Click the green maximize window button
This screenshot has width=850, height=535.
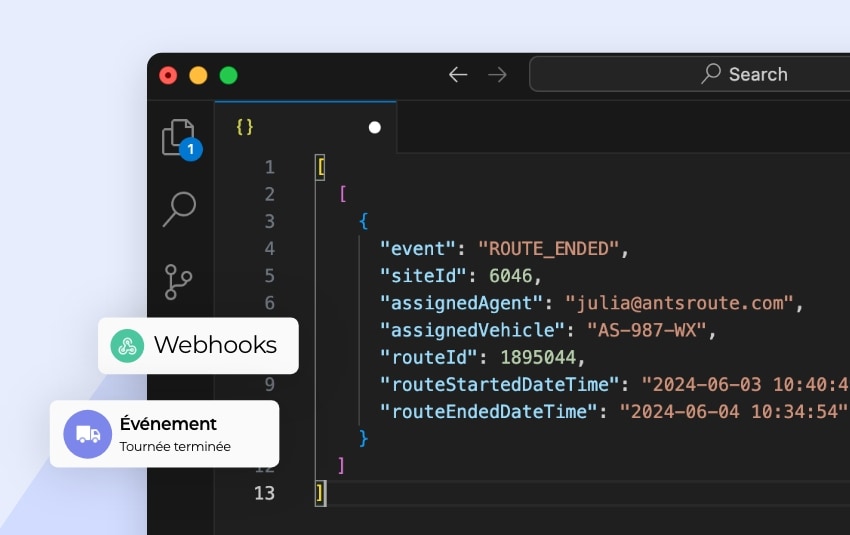pos(228,75)
